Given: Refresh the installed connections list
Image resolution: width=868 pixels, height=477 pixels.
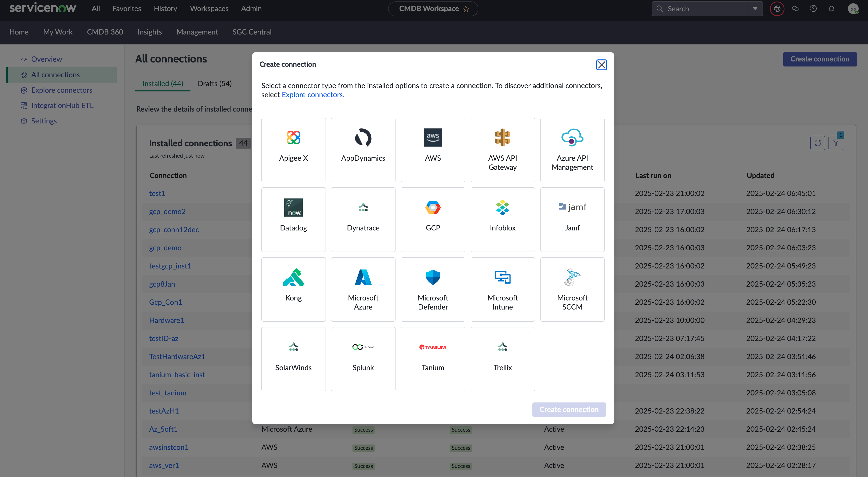Looking at the screenshot, I should 817,143.
